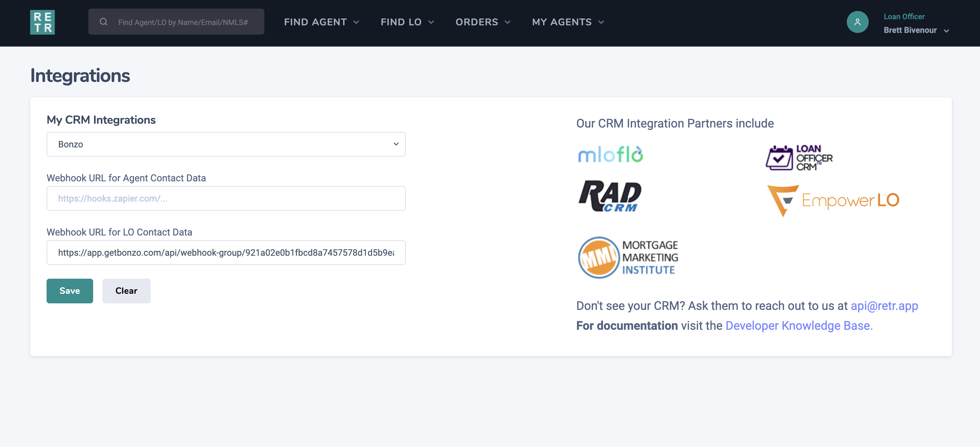Click the Agent Contact Data webhook field

pyautogui.click(x=226, y=198)
